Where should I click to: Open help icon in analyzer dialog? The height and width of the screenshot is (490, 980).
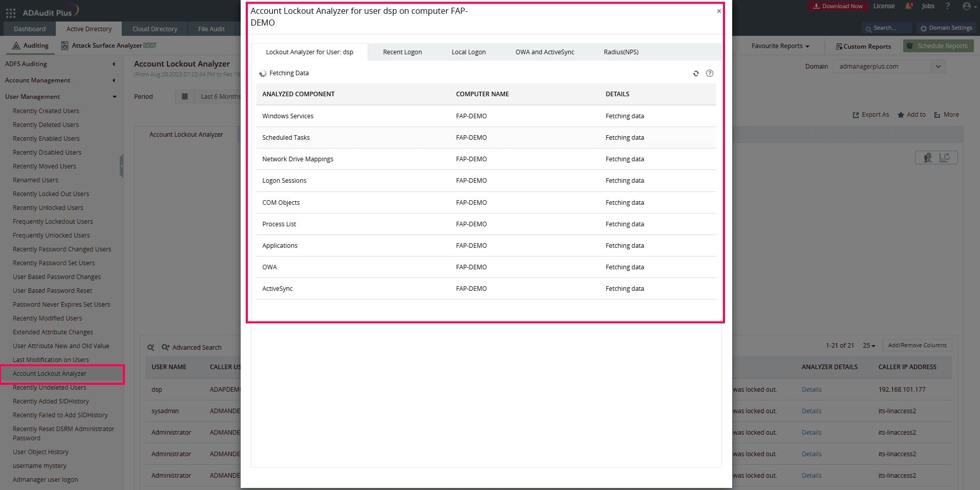click(x=710, y=73)
